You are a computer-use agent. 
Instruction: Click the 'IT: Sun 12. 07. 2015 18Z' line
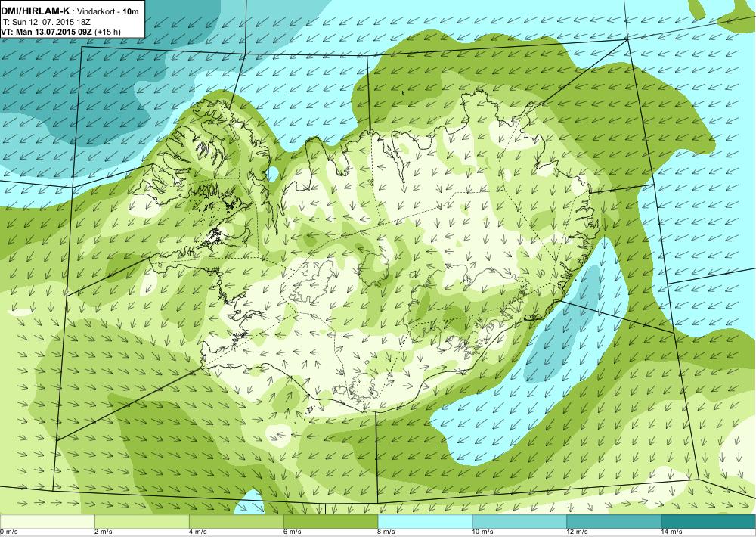[x=46, y=22]
